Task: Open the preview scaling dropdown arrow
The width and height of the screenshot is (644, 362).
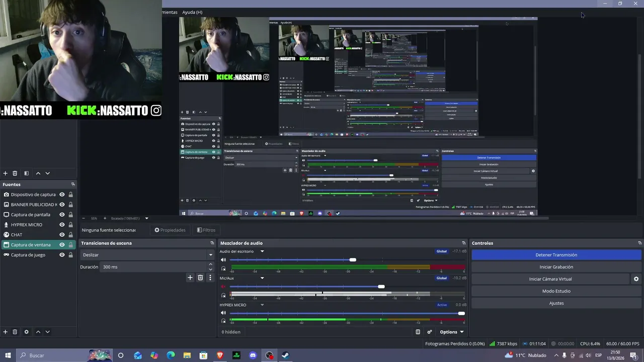Action: (146, 218)
